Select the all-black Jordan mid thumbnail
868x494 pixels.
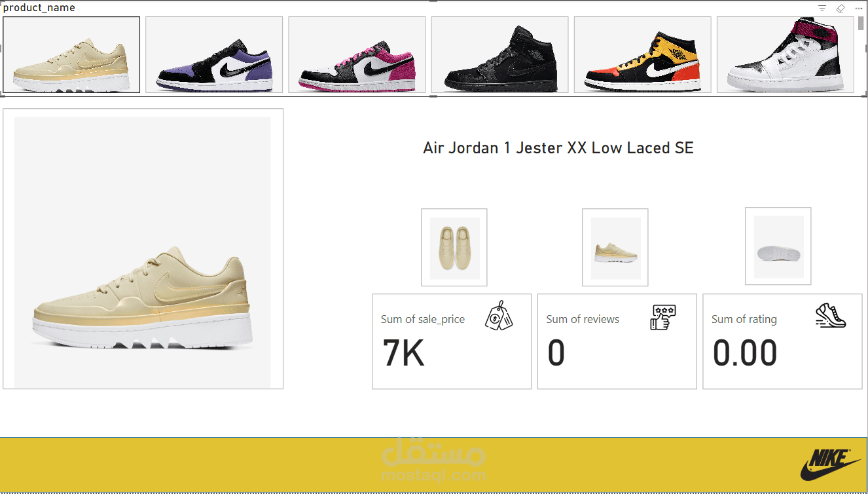point(499,55)
